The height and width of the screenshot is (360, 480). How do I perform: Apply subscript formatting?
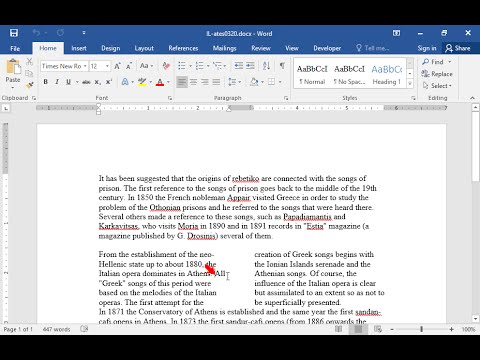click(x=97, y=82)
